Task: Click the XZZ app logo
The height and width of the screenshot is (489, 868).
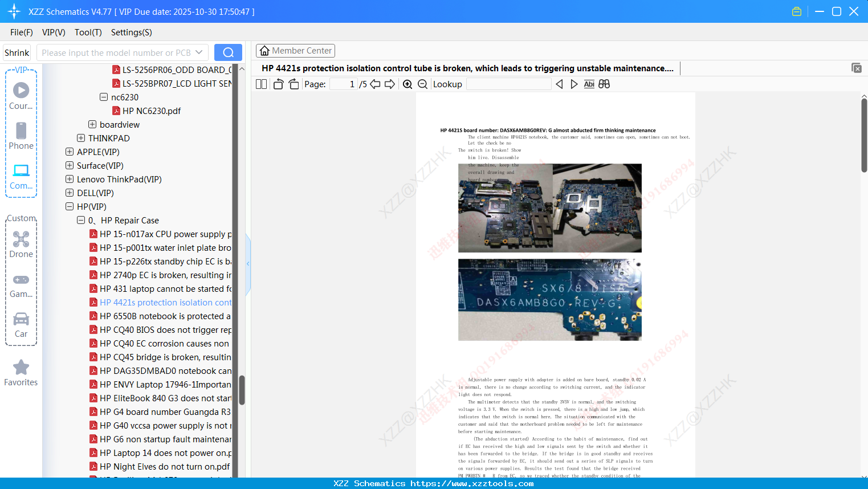Action: click(14, 11)
